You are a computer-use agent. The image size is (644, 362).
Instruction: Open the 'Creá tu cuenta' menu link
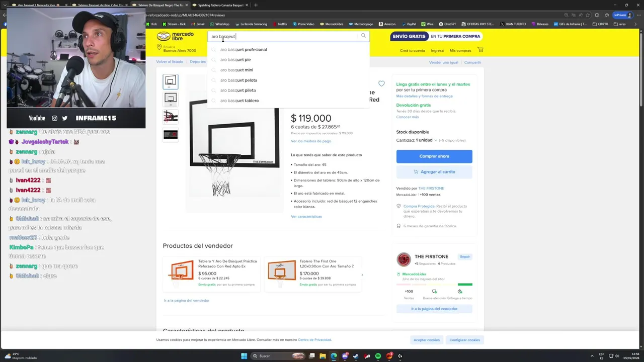413,50
